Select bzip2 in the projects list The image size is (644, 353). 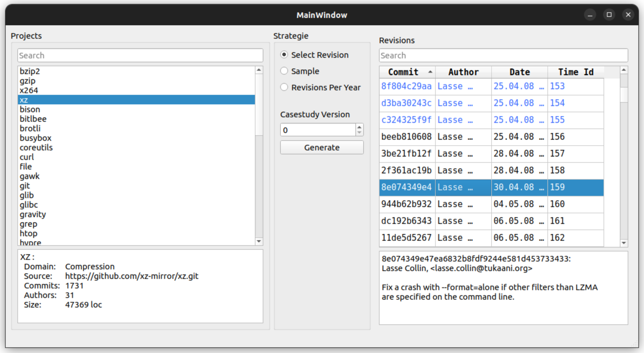pyautogui.click(x=136, y=71)
